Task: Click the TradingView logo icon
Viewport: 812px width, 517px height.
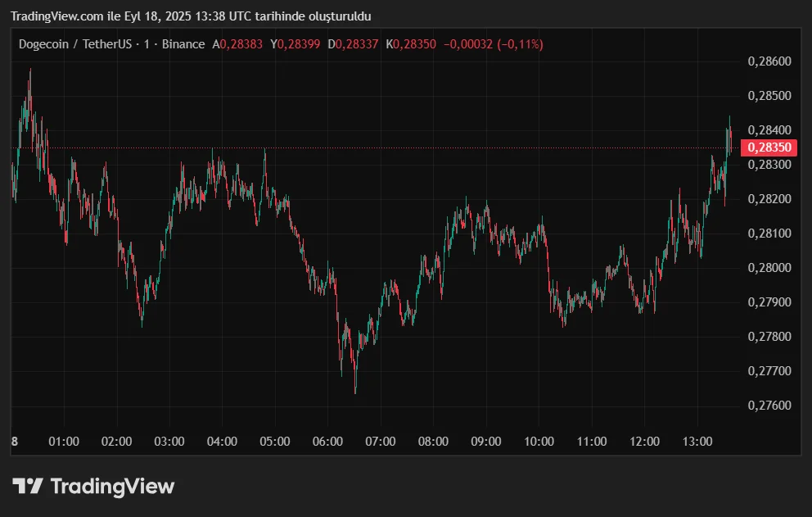Action: (x=28, y=486)
